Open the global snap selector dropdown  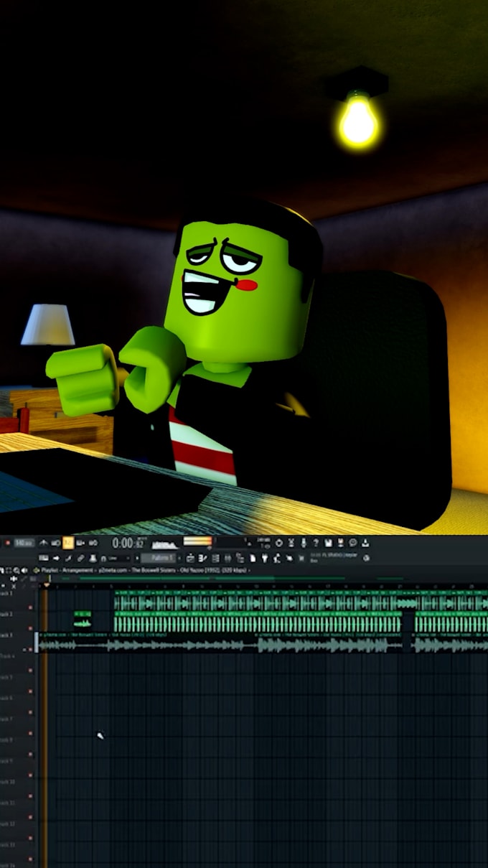pyautogui.click(x=117, y=558)
